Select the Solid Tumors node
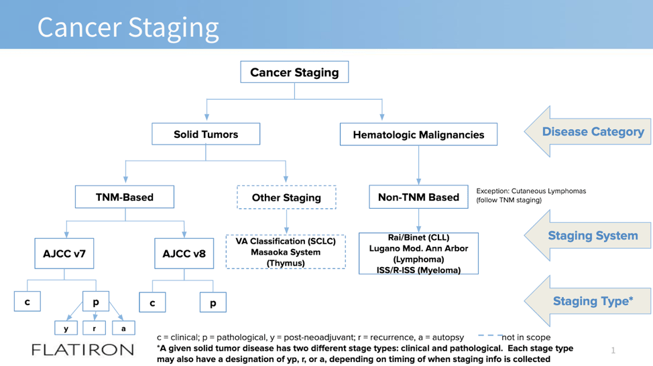The image size is (653, 366). [206, 134]
